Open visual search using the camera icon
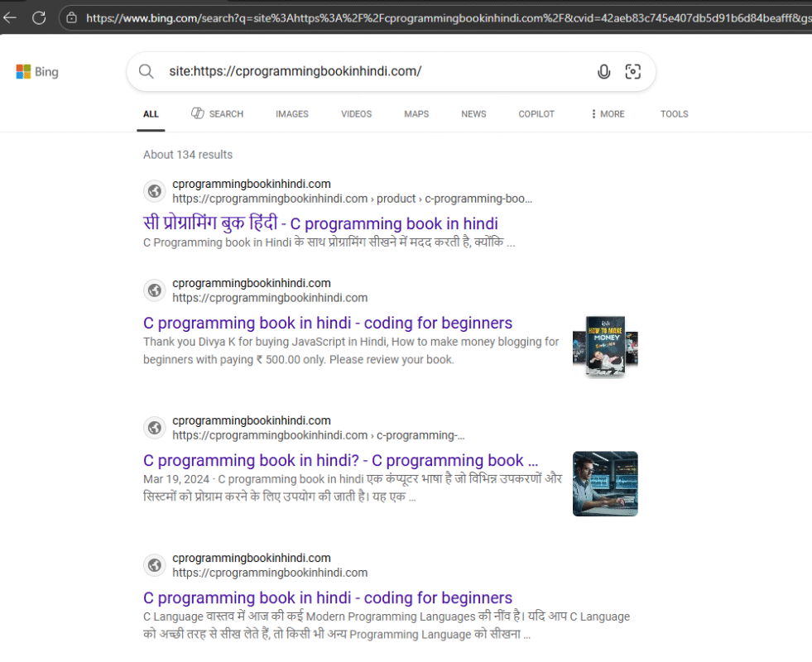This screenshot has height=662, width=812. [633, 72]
